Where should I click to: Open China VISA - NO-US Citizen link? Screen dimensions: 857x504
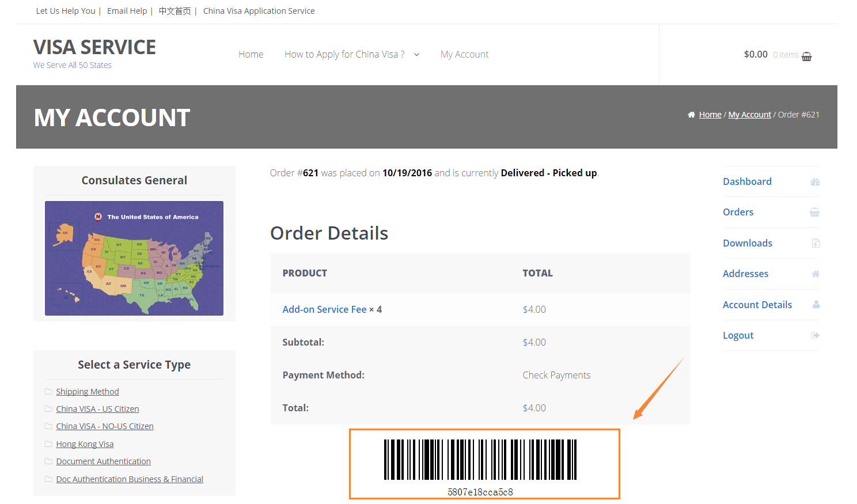[105, 426]
